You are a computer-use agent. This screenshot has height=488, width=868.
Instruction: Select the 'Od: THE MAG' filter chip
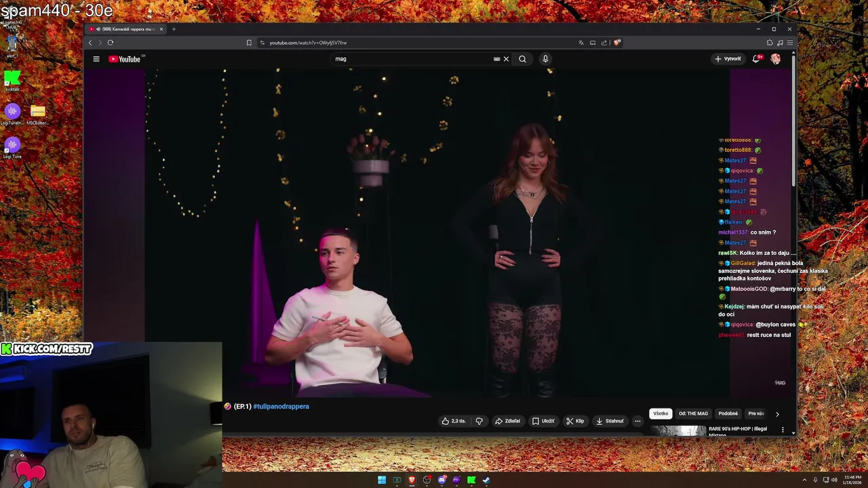tap(693, 413)
